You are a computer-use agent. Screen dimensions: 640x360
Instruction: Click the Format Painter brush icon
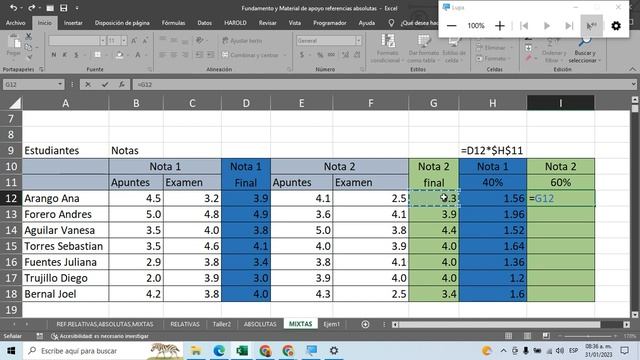pos(29,57)
